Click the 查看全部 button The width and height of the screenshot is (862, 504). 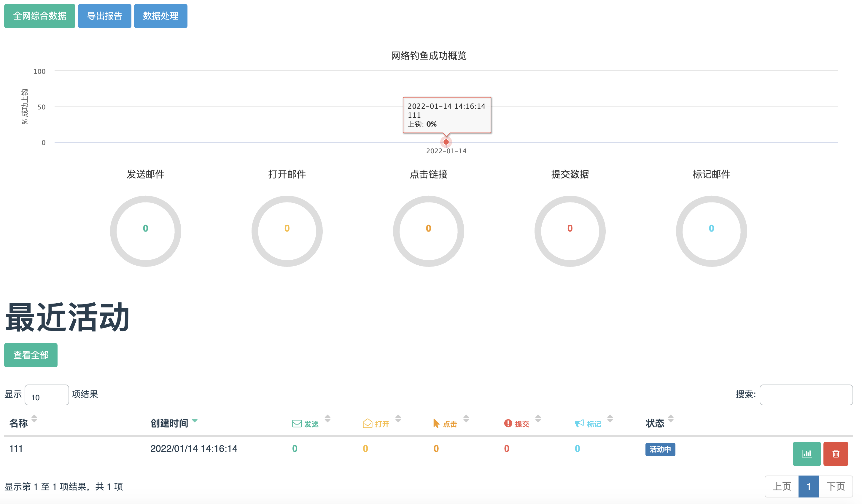[x=31, y=355]
